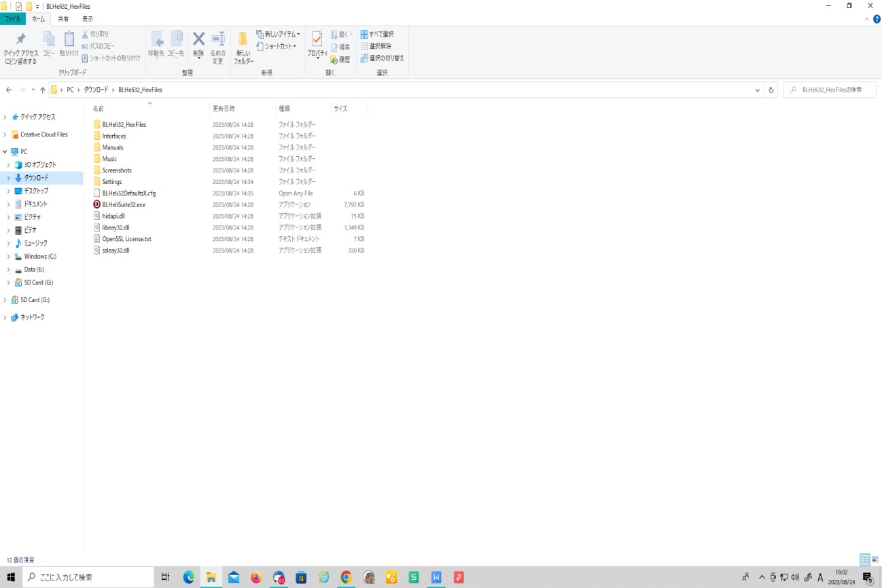This screenshot has height=588, width=882.
Task: Open Firefox from the taskbar
Action: 255,577
